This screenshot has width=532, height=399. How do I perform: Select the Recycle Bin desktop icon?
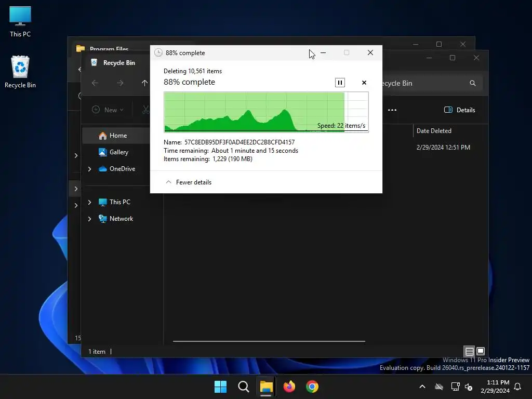(20, 72)
